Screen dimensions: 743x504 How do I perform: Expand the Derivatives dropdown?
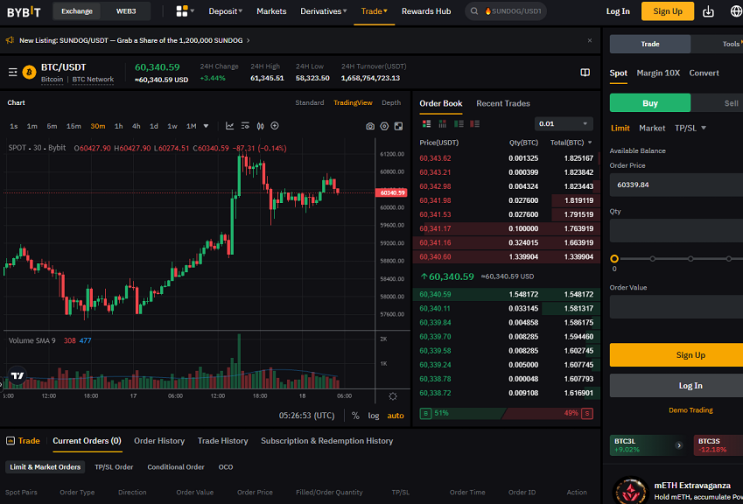pos(323,11)
